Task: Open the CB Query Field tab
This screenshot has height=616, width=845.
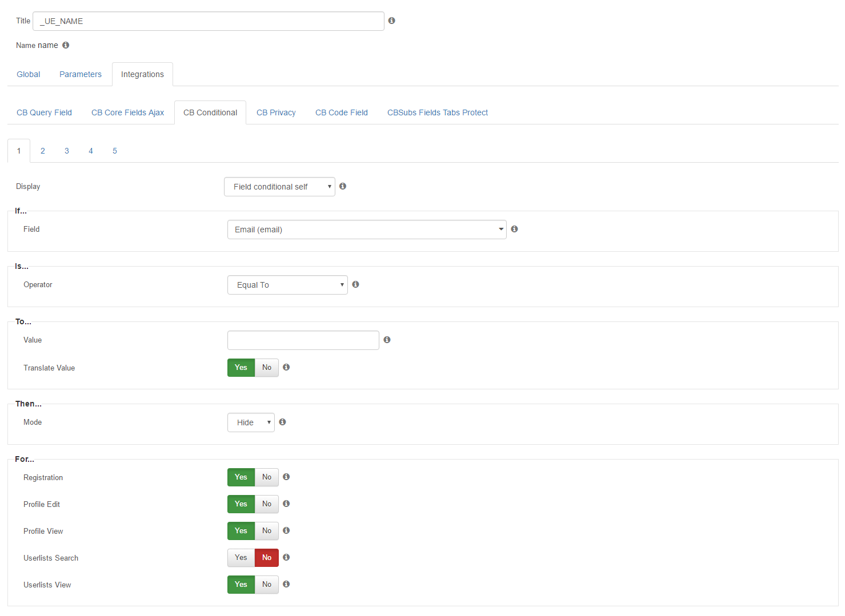Action: (x=44, y=112)
